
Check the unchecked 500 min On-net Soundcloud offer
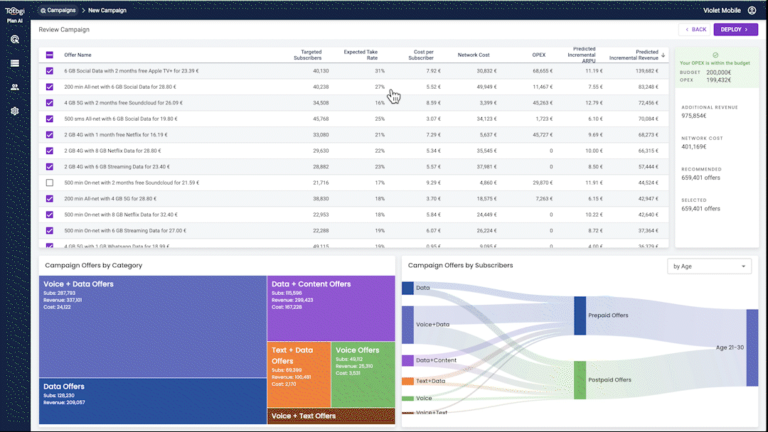pos(50,183)
